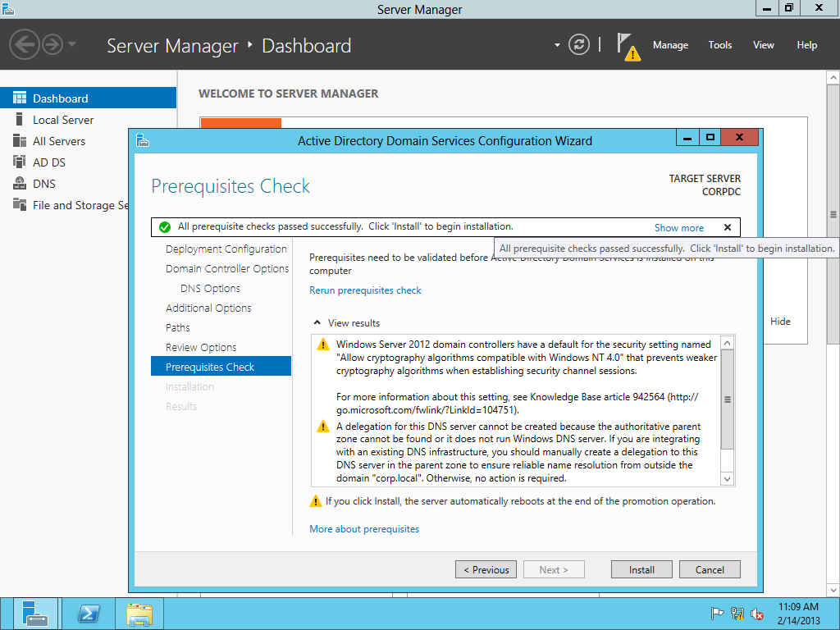840x630 pixels.
Task: Click the results list scrollbar thumb
Action: (x=727, y=399)
